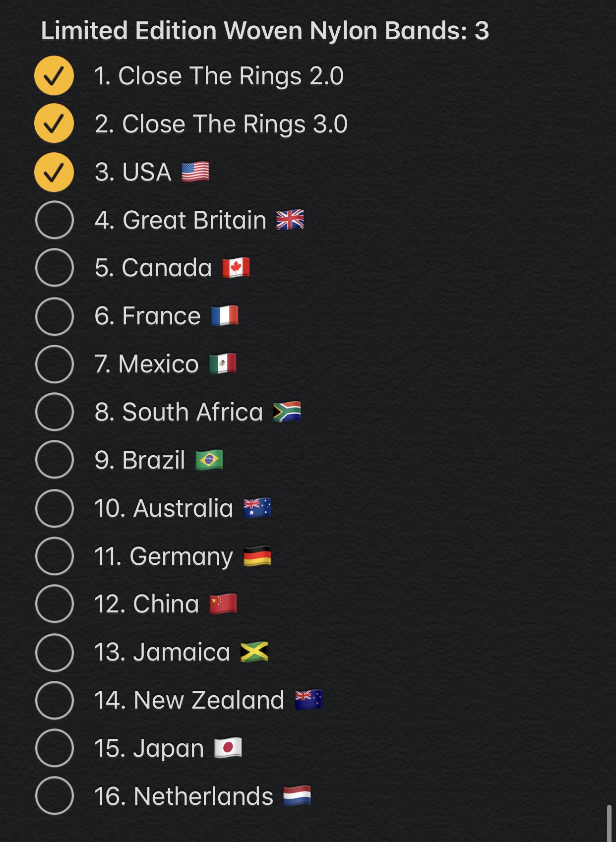Viewport: 616px width, 842px height.
Task: Tap the Netherlands flag emoji
Action: point(297,796)
